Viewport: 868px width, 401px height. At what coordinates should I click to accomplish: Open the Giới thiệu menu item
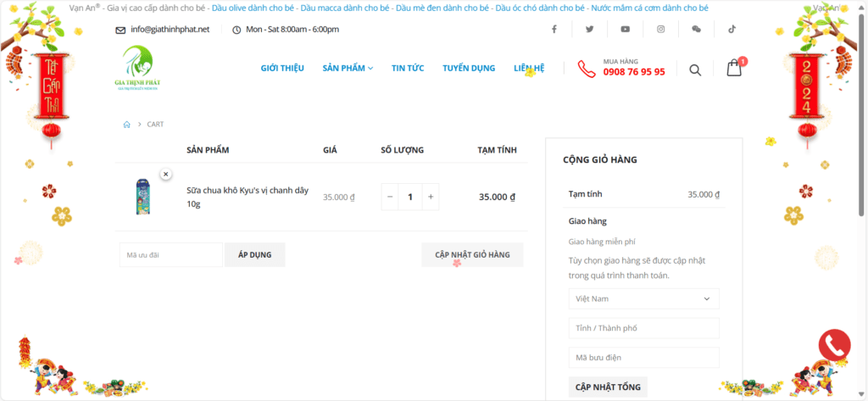click(282, 68)
